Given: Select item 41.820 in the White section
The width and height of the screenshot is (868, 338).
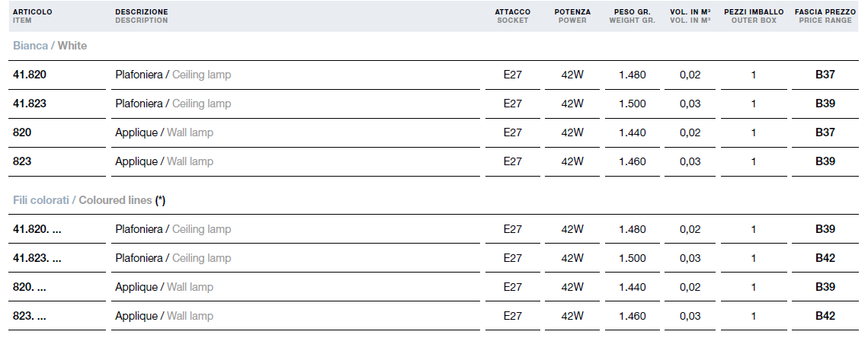Looking at the screenshot, I should tap(29, 75).
